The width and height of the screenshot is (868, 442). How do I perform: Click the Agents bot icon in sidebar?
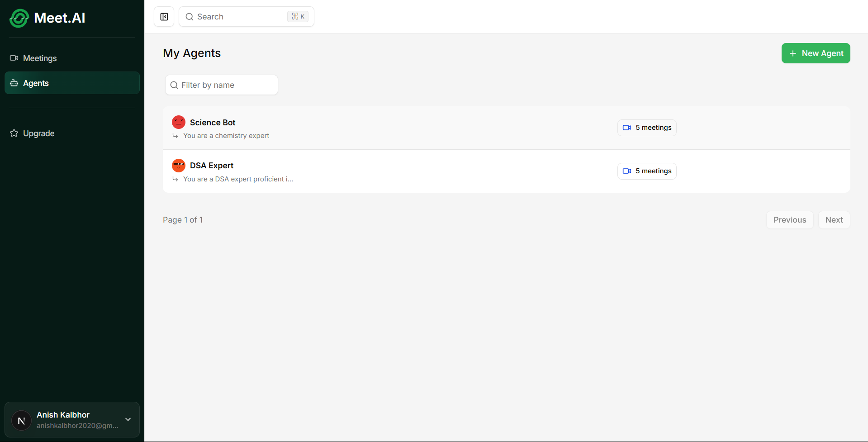(x=14, y=83)
